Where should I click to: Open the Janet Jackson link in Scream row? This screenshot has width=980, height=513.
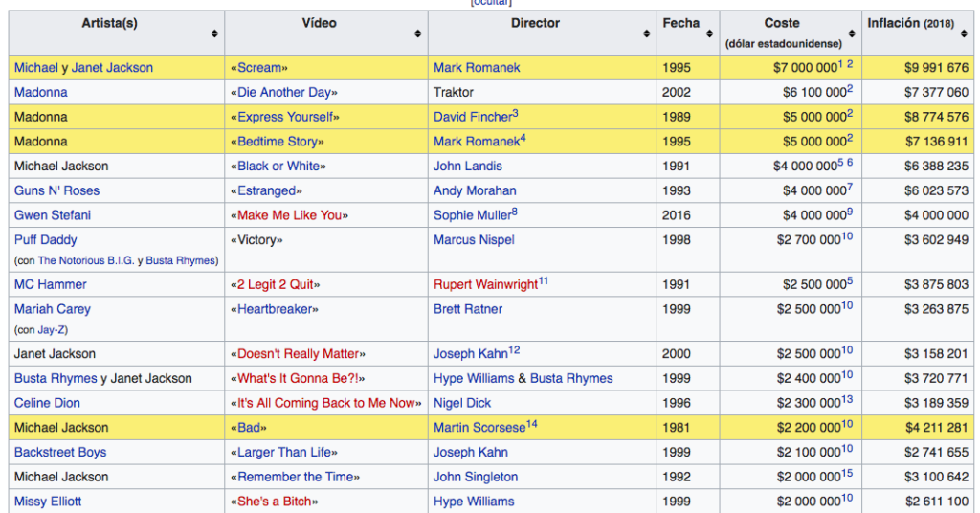click(112, 68)
